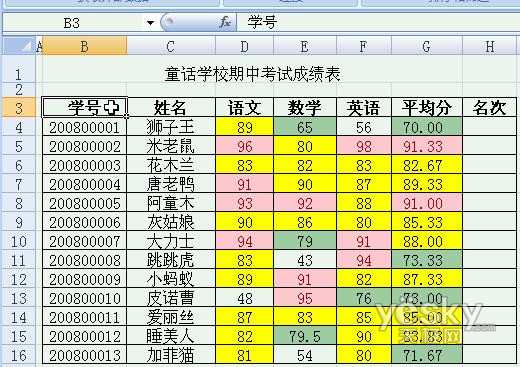Click the name cell 花木兰
The width and height of the screenshot is (520, 367).
coord(171,165)
